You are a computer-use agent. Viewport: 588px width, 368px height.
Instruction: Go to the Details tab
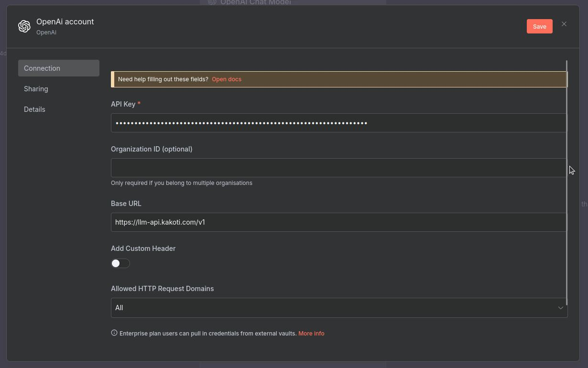click(35, 109)
